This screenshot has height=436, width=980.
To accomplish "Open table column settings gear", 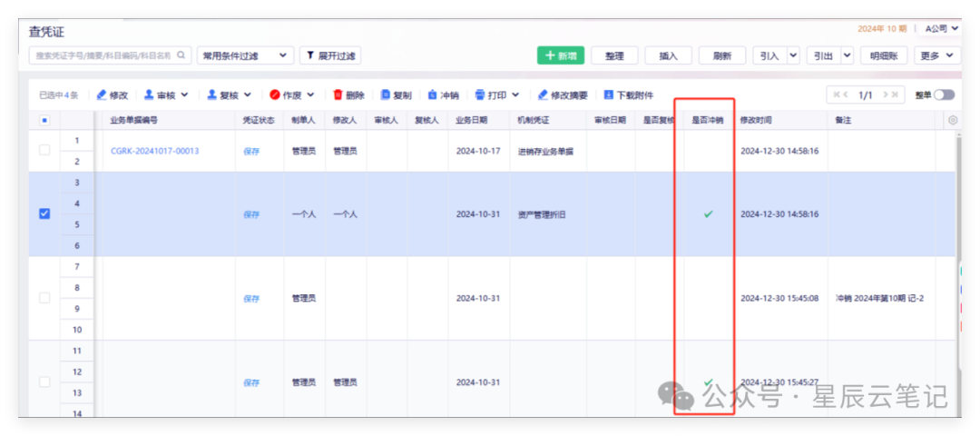I will point(953,120).
